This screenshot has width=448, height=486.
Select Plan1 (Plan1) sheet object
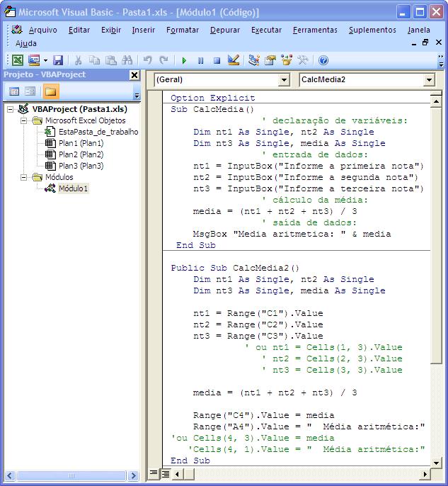[81, 143]
